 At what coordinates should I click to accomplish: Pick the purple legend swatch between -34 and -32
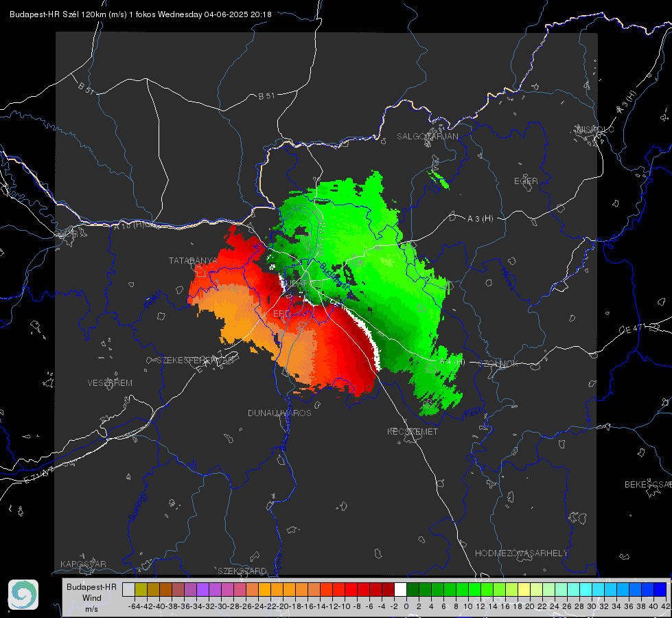202,589
